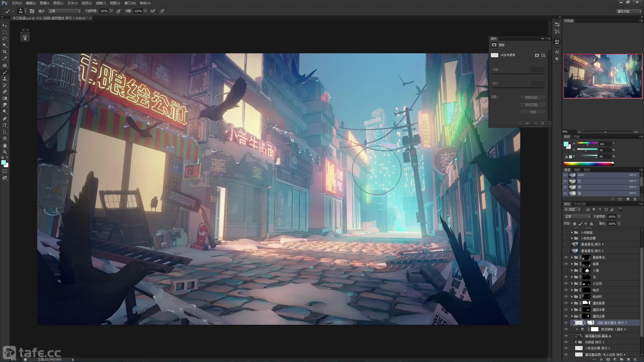The width and height of the screenshot is (644, 362).
Task: Hide the 电线杆 group layer
Action: pyautogui.click(x=566, y=297)
